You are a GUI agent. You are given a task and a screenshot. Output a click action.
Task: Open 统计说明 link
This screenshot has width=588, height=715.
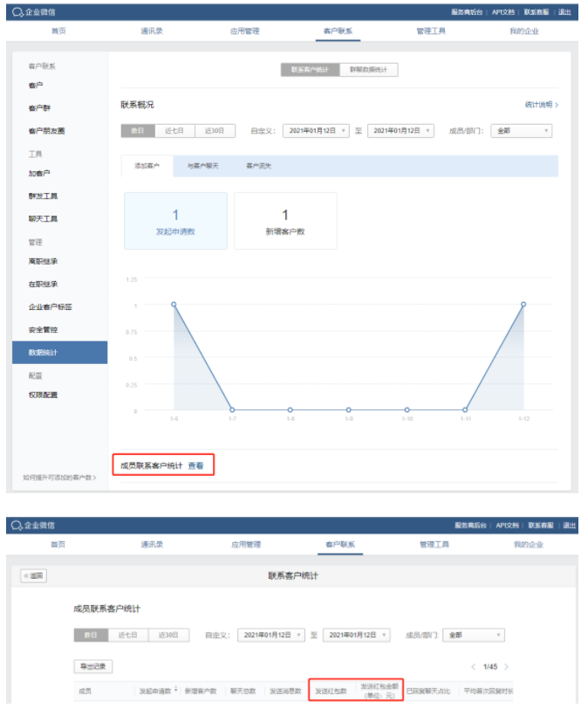click(542, 105)
